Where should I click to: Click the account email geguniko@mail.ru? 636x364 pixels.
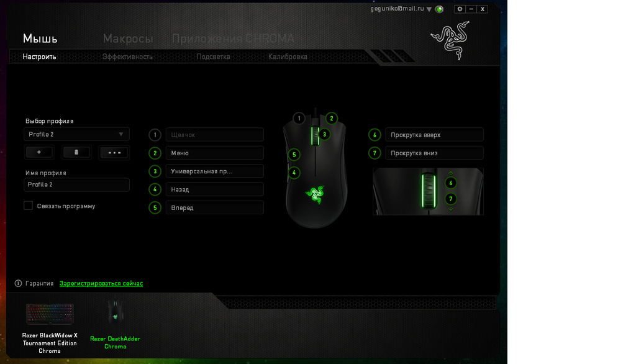[397, 9]
